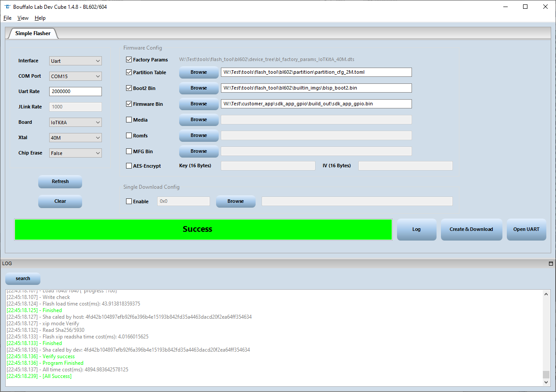The height and width of the screenshot is (392, 556).
Task: Click the 'Sha caled by host' log line
Action: 129,317
